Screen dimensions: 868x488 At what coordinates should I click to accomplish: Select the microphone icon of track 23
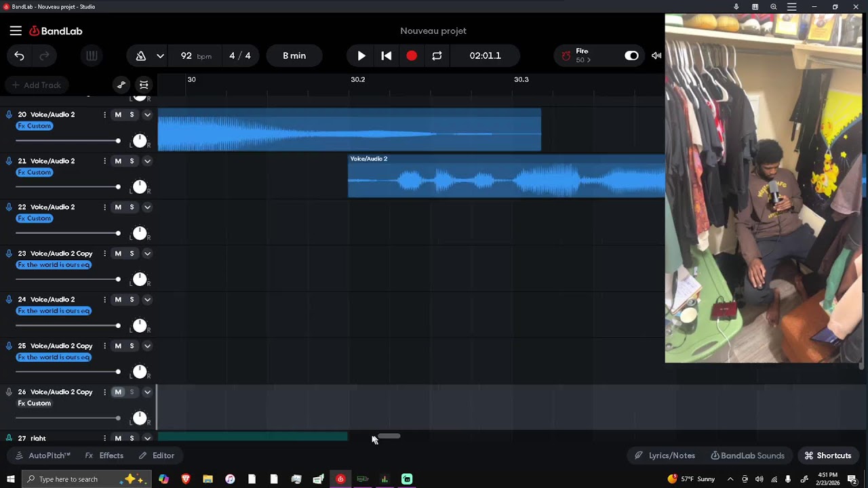tap(9, 253)
